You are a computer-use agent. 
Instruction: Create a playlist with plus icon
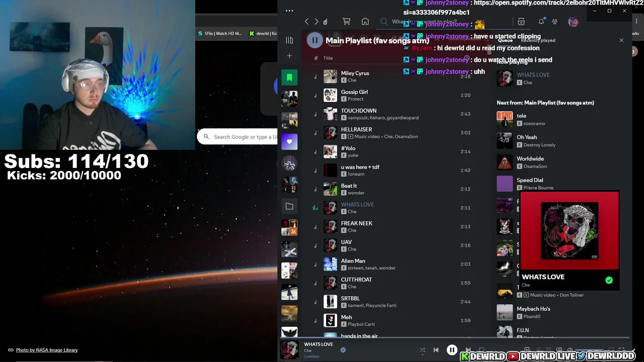(289, 56)
